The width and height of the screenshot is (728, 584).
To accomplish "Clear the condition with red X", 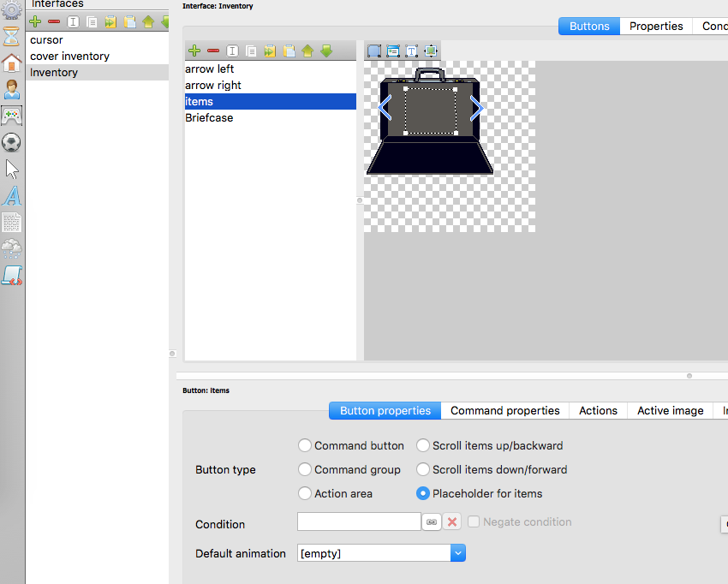I will pyautogui.click(x=451, y=521).
